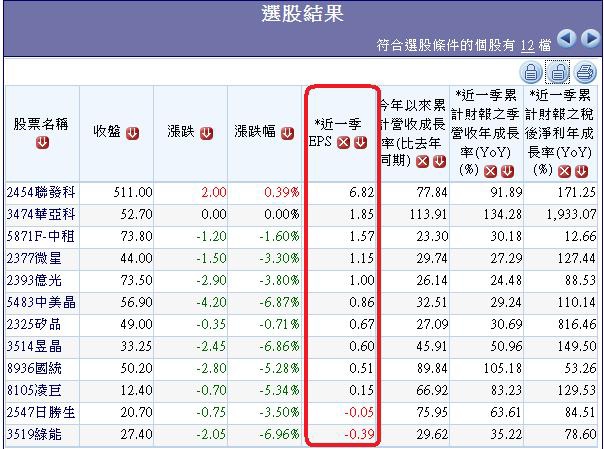The height and width of the screenshot is (449, 604).
Task: Select net profit growth 816.46
Action: click(577, 324)
